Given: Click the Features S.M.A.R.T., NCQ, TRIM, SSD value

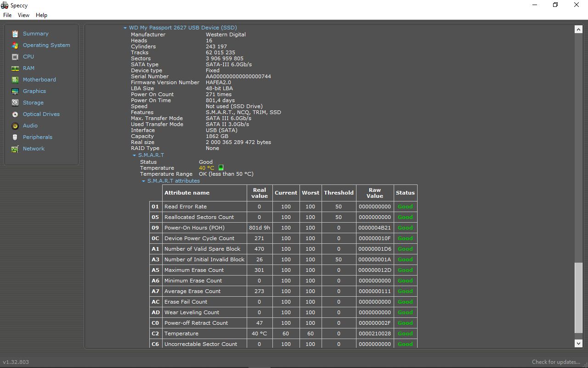Looking at the screenshot, I should [243, 112].
